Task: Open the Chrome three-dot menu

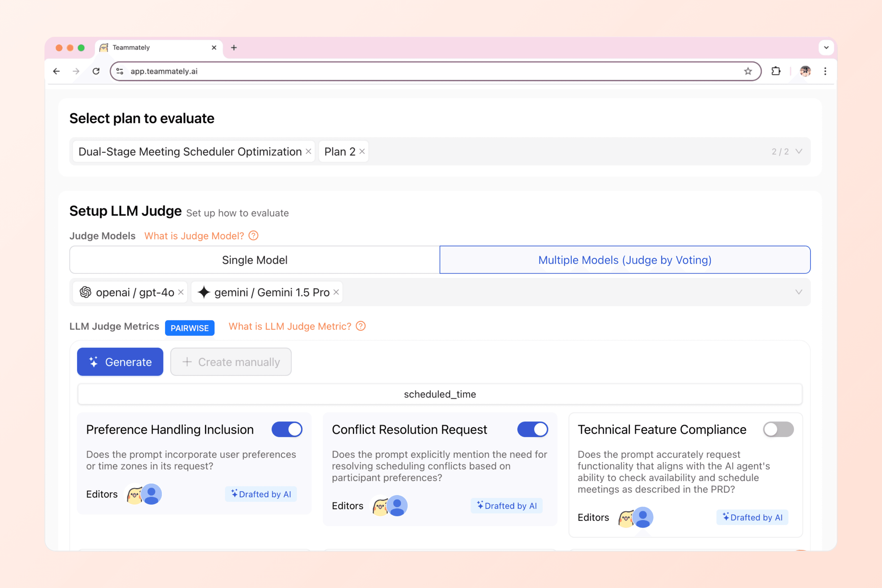Action: (825, 71)
